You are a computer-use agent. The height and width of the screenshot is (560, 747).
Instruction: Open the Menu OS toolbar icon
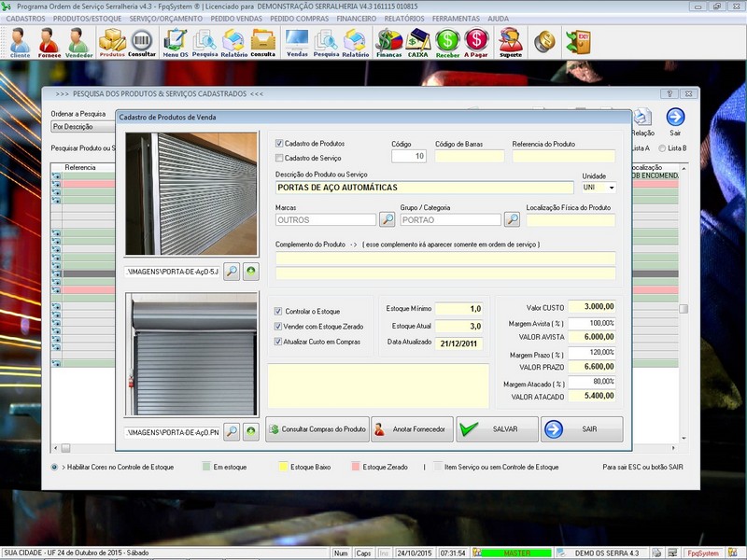click(175, 42)
